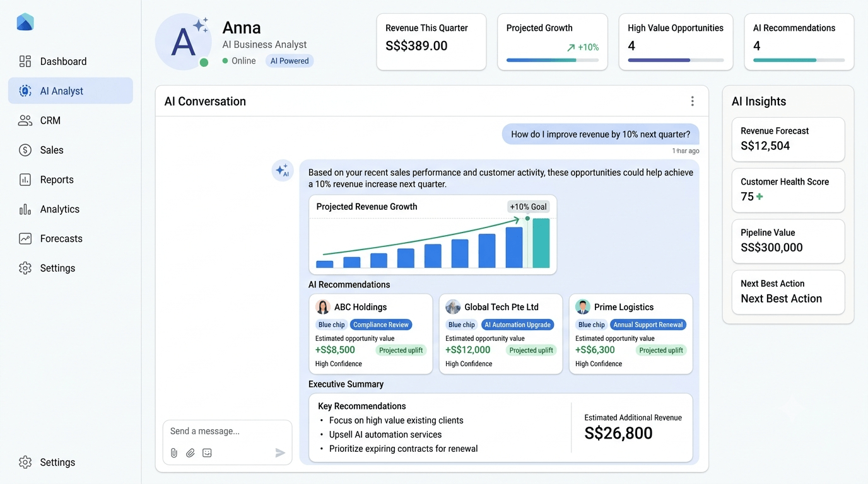The height and width of the screenshot is (484, 868).
Task: Click the green plus beside score 75
Action: coord(759,197)
